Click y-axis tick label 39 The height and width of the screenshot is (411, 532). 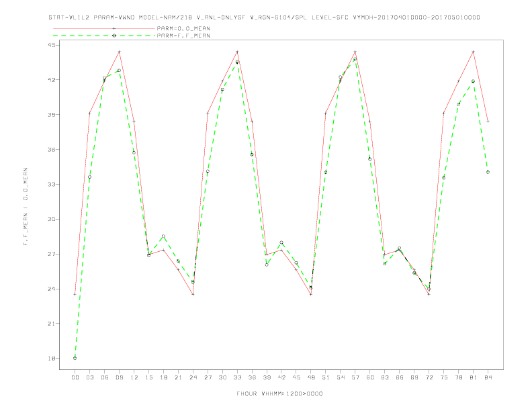[52, 115]
